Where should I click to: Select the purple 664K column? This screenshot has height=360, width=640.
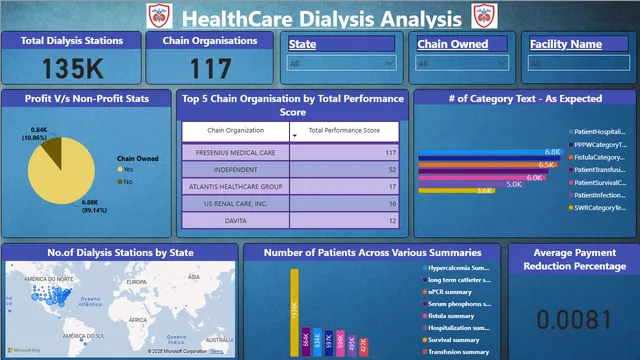coord(306,342)
